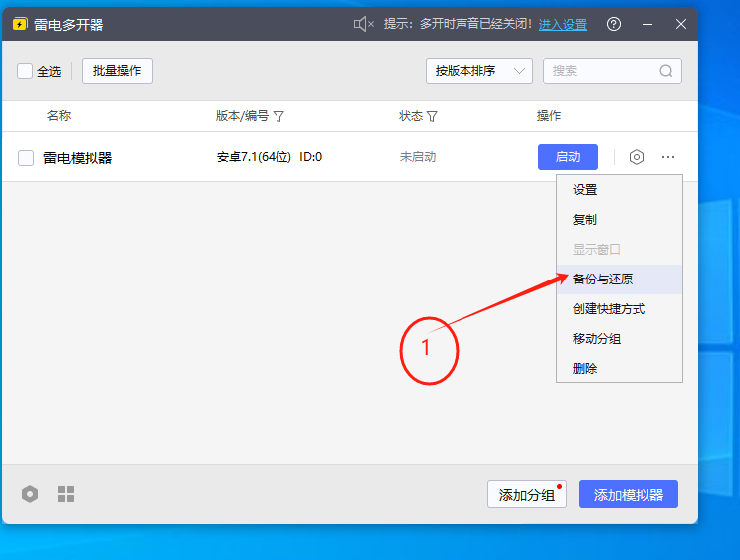The height and width of the screenshot is (560, 740).
Task: Click the ID:0 text
Action: [311, 157]
